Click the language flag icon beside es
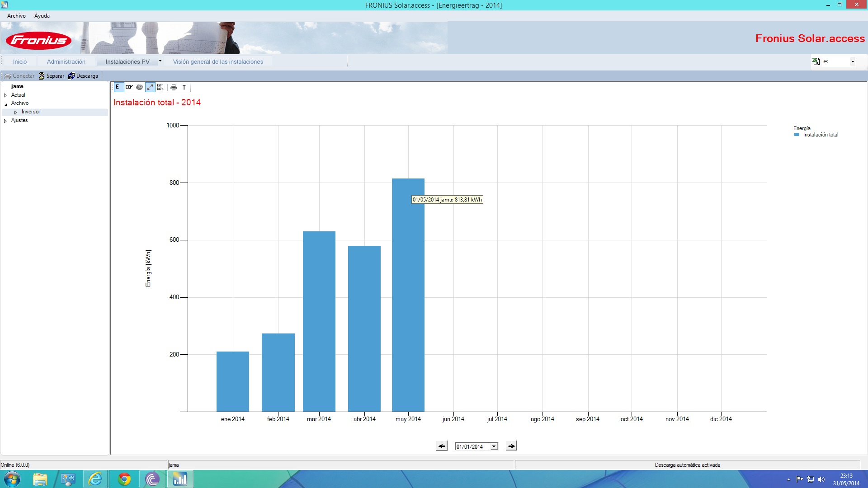The image size is (868, 488). pos(816,61)
